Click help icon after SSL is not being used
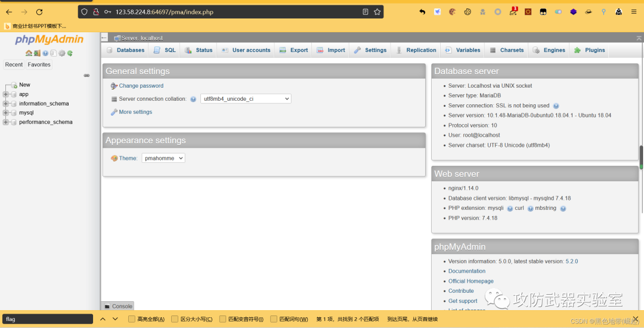The width and height of the screenshot is (644, 328). 556,106
